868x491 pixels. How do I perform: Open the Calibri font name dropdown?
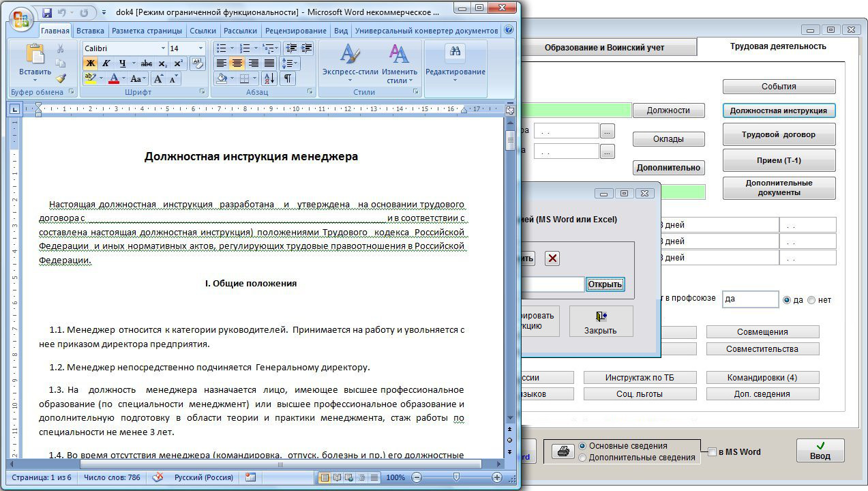pos(163,48)
